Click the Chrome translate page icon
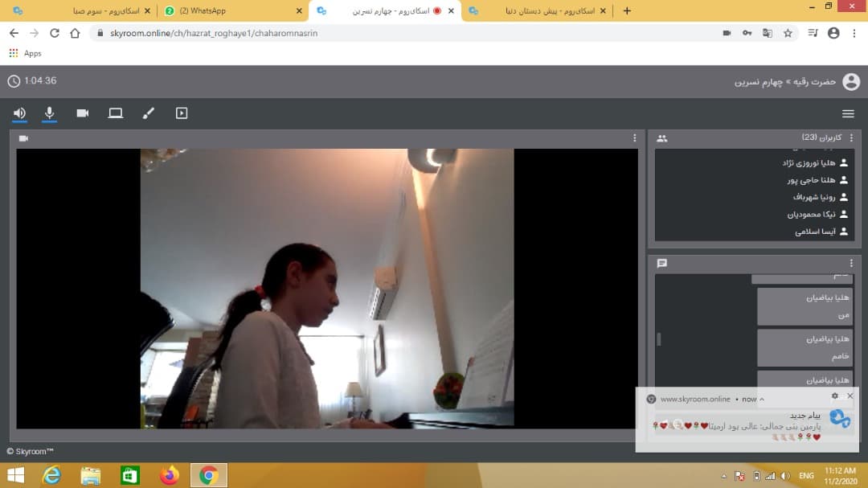868x488 pixels. pos(768,33)
